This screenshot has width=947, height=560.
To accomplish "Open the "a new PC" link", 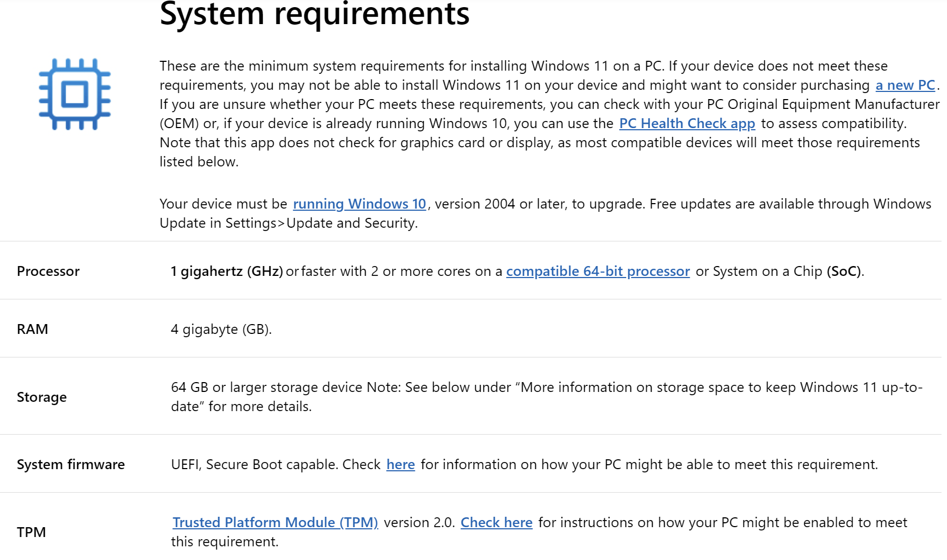I will coord(905,85).
